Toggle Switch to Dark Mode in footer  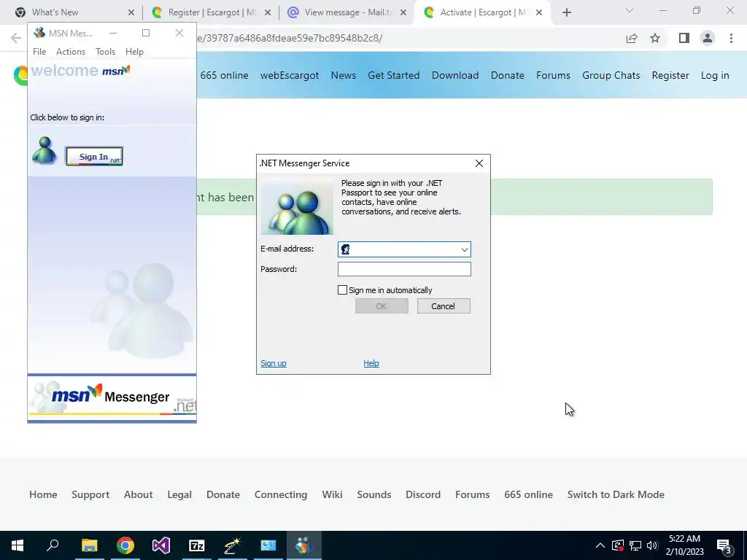[616, 494]
